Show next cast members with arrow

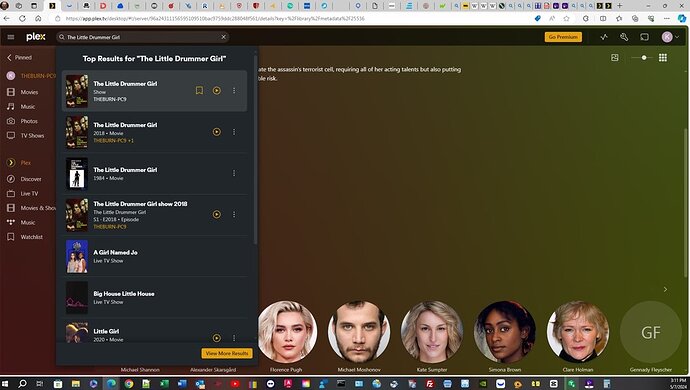[665, 289]
